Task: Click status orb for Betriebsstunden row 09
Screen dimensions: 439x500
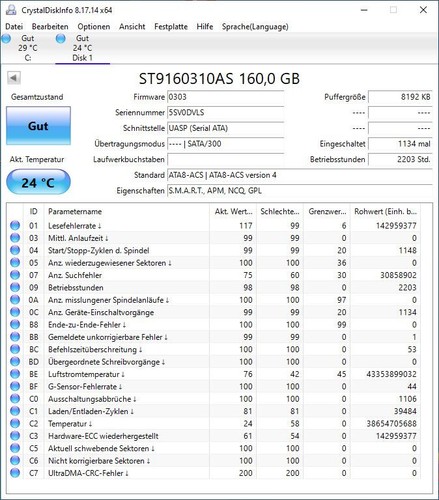Action: tap(15, 287)
